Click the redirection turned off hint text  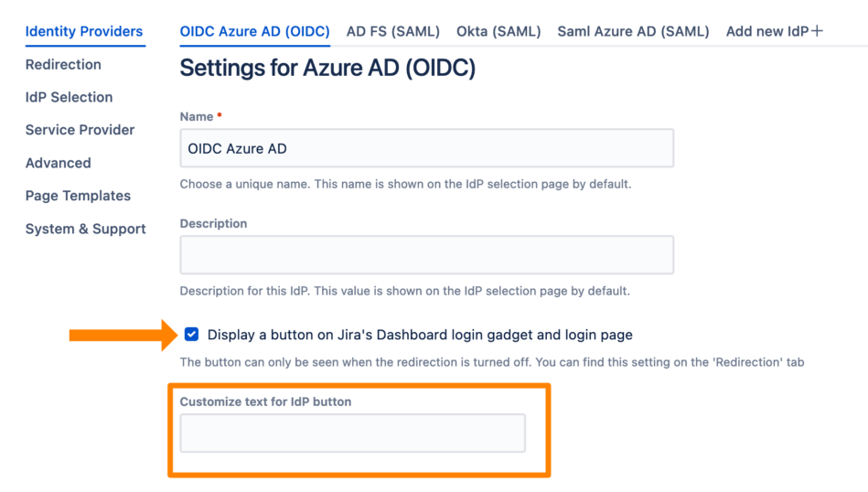[492, 362]
